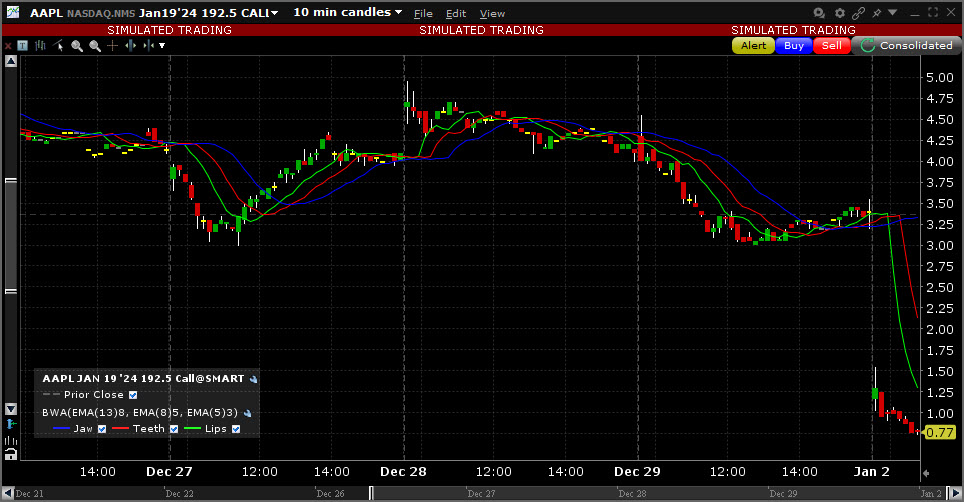Click the expand horizontal spacing icon
The image size is (964, 502).
[130, 45]
